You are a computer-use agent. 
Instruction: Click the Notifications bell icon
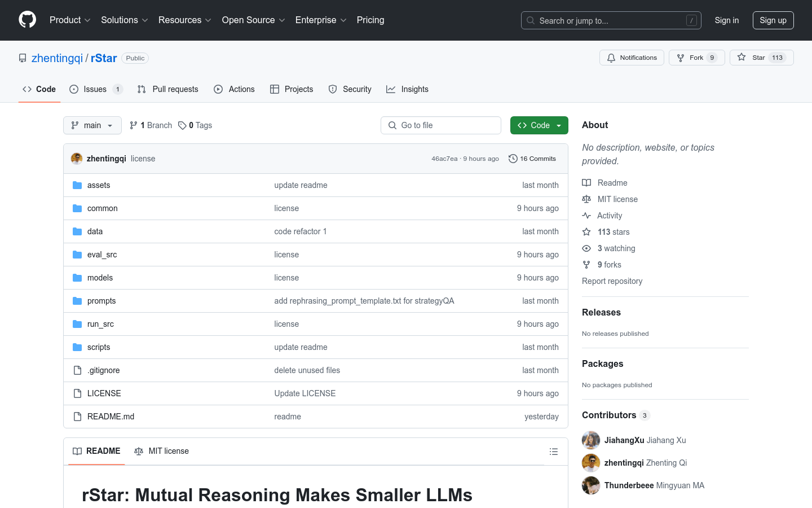coord(611,58)
